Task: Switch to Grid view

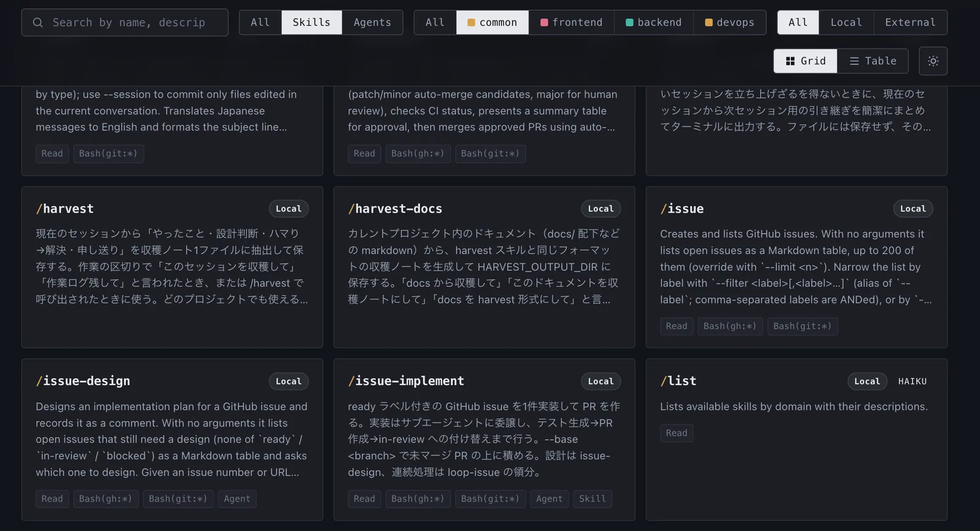Action: click(x=805, y=61)
